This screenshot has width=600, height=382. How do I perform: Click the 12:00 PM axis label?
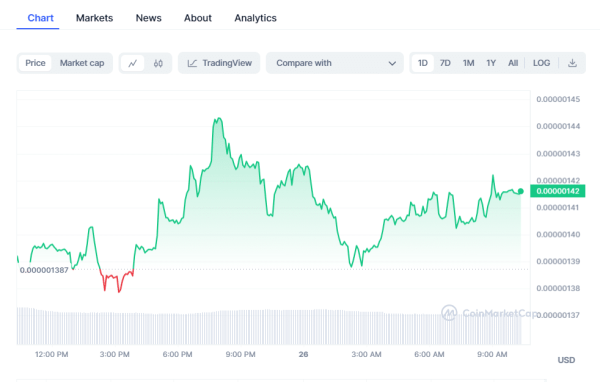[52, 354]
